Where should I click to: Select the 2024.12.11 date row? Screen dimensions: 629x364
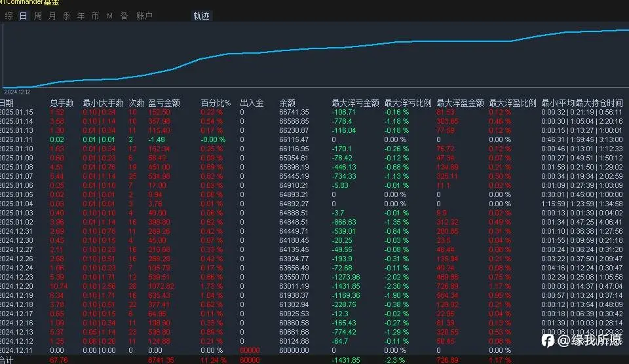pos(16,350)
